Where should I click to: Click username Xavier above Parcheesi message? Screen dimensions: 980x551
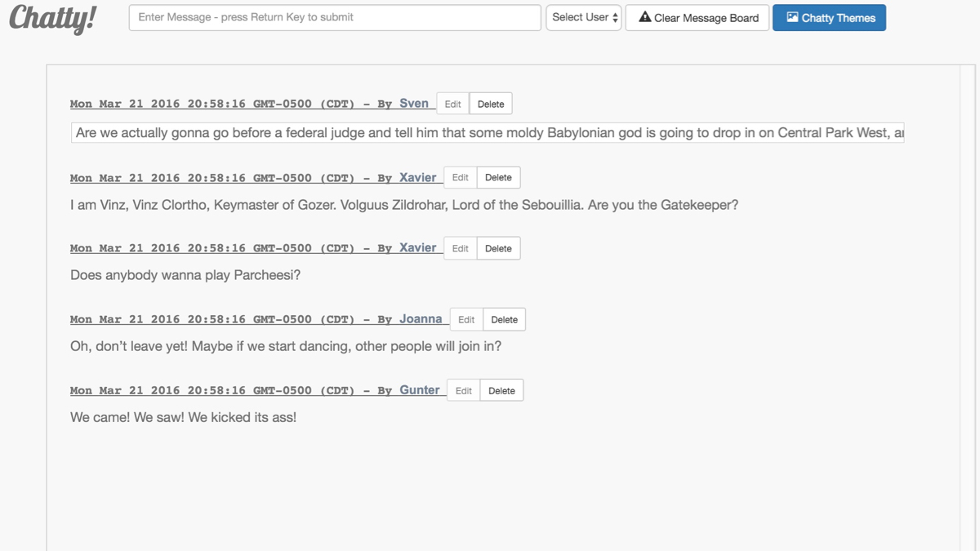pos(418,248)
